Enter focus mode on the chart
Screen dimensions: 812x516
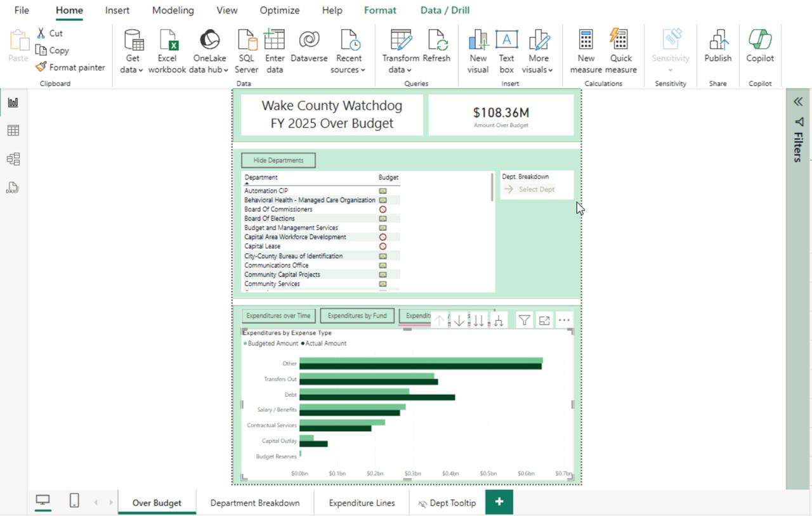click(544, 321)
